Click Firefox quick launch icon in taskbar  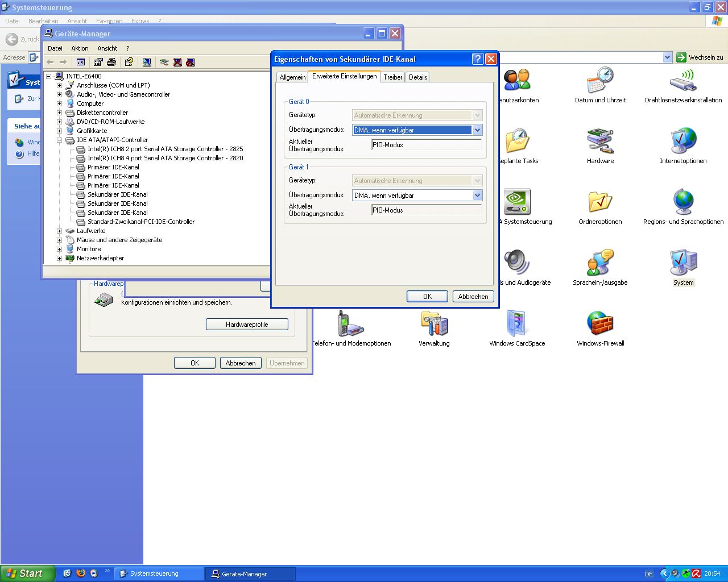(x=81, y=573)
